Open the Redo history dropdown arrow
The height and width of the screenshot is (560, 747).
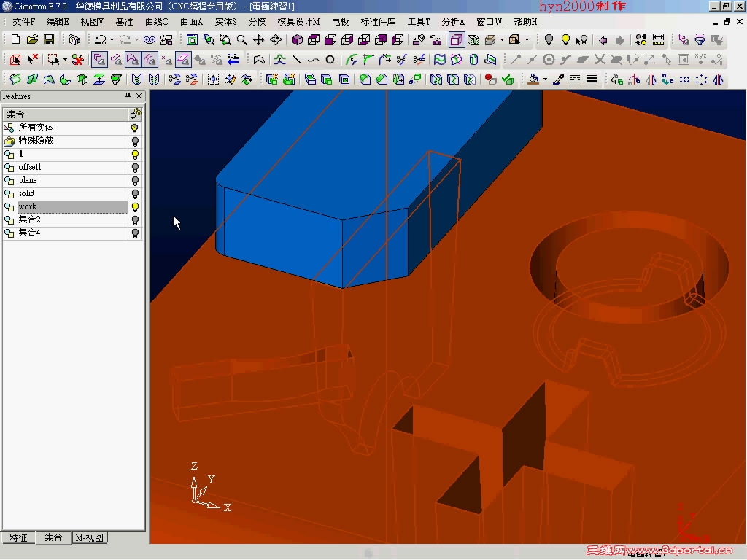pyautogui.click(x=136, y=40)
